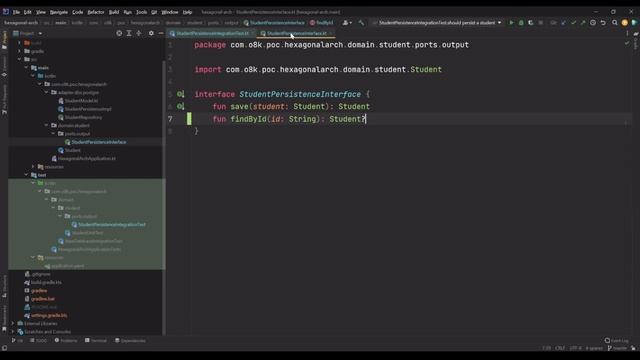The width and height of the screenshot is (640, 360).
Task: Open the Tools menu
Action: pyautogui.click(x=141, y=12)
